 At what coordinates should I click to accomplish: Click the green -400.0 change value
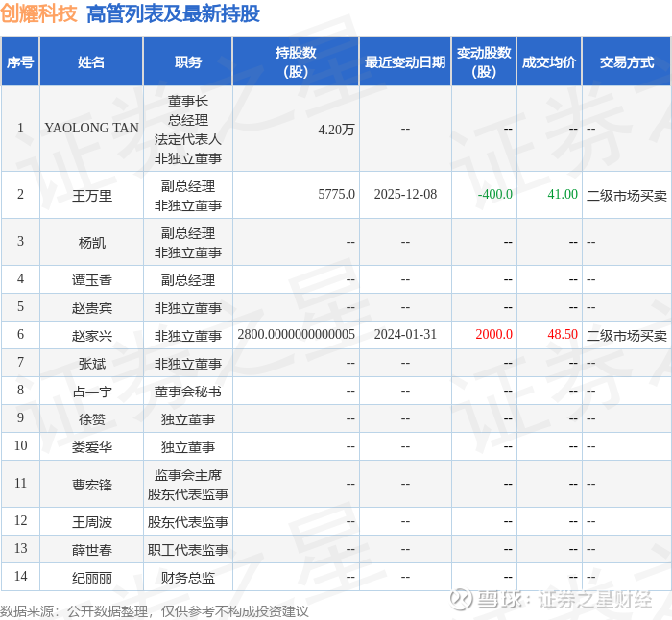click(495, 194)
